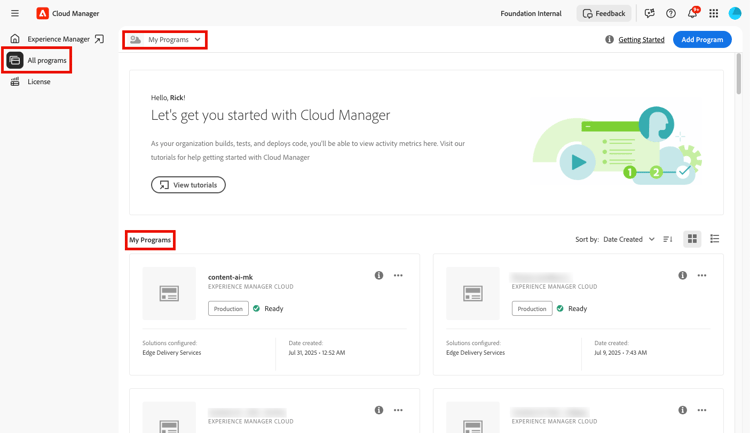Show info for content-ai-mk program

click(379, 275)
